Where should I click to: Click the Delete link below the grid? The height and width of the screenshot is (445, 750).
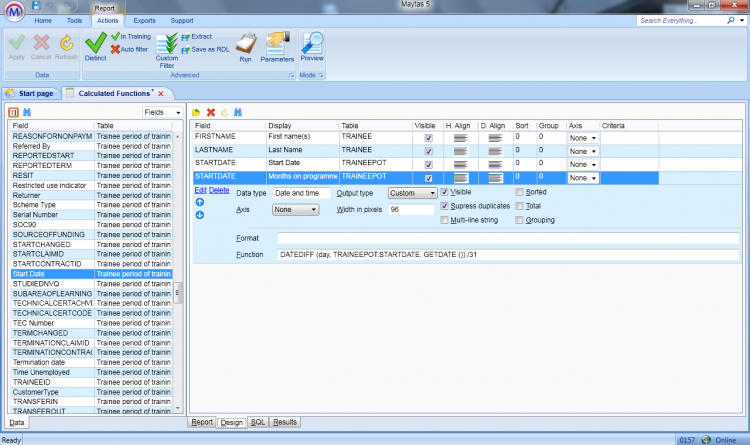coord(218,189)
